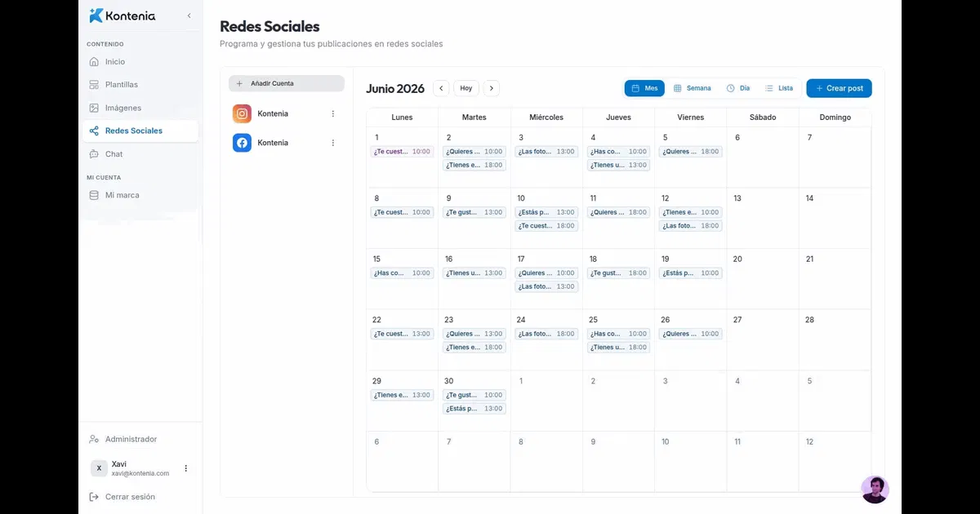Open the Chat section icon
The width and height of the screenshot is (980, 514).
94,154
